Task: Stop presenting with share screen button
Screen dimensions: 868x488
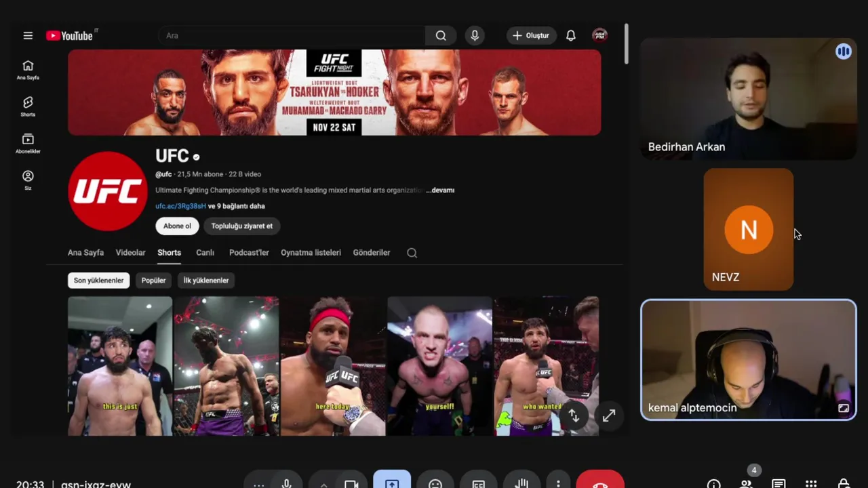Action: coord(392,481)
